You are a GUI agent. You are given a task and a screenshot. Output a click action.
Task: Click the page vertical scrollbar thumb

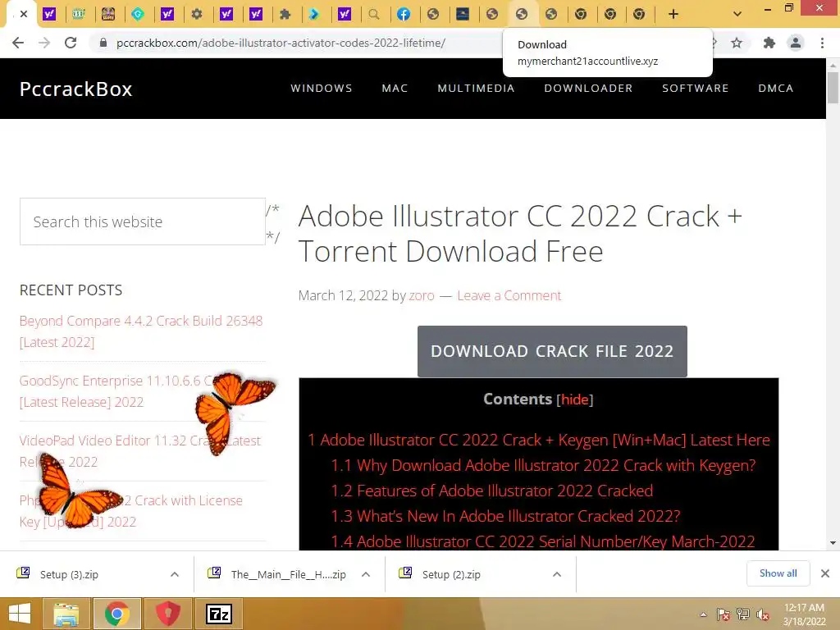tap(833, 88)
